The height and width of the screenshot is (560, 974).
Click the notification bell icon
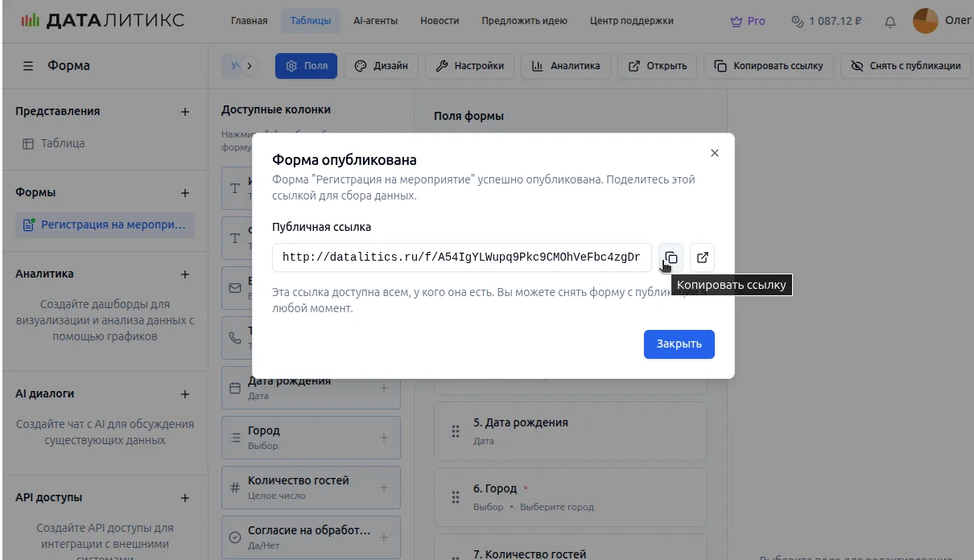(x=889, y=22)
